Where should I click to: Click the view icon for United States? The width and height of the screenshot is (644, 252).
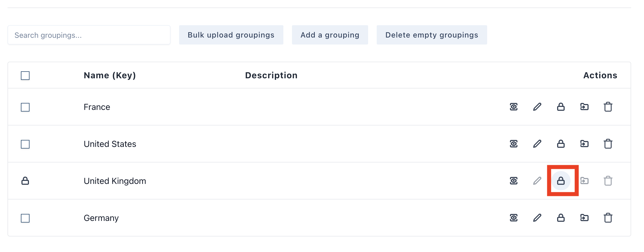click(513, 144)
